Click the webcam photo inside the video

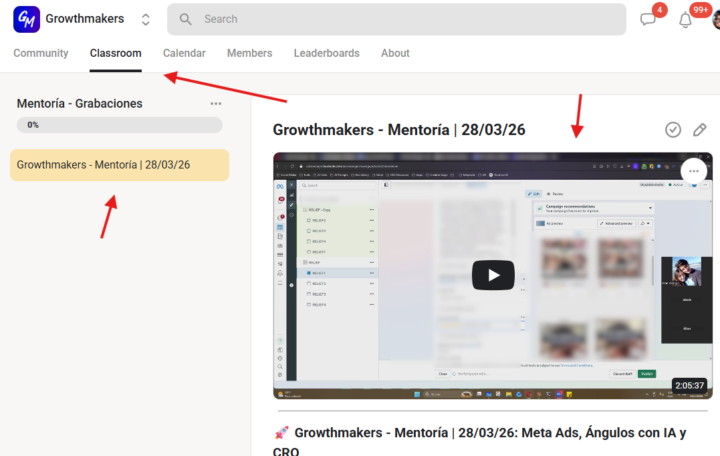(686, 271)
